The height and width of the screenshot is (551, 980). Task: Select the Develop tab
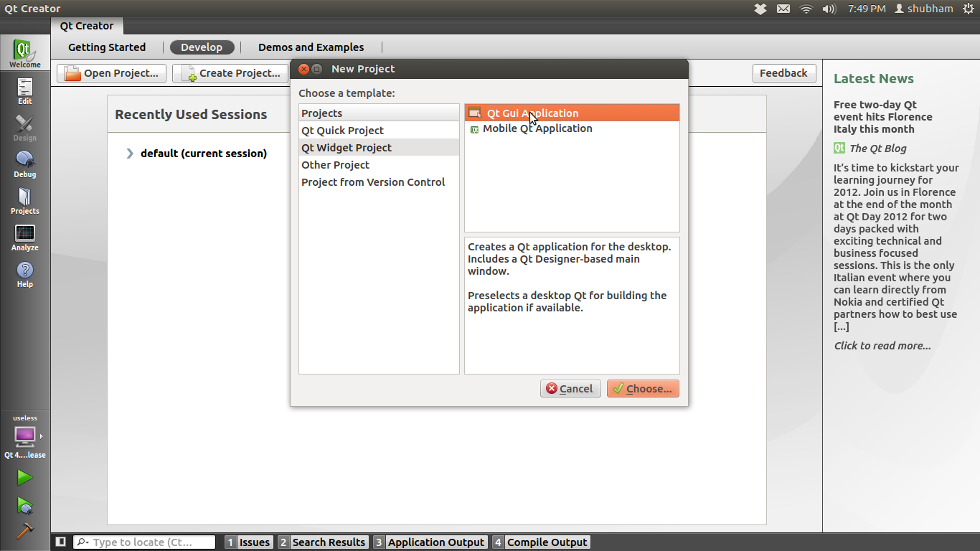(x=202, y=47)
